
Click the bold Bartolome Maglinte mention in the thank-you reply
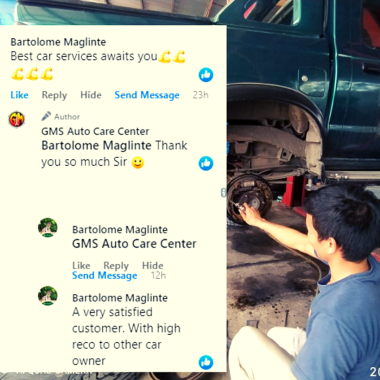[96, 146]
